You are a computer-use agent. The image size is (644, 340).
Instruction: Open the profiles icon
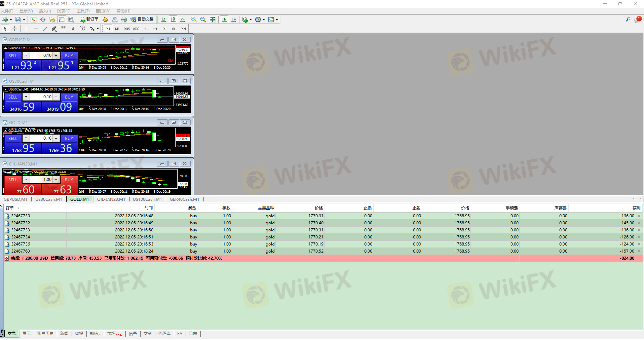click(18, 20)
